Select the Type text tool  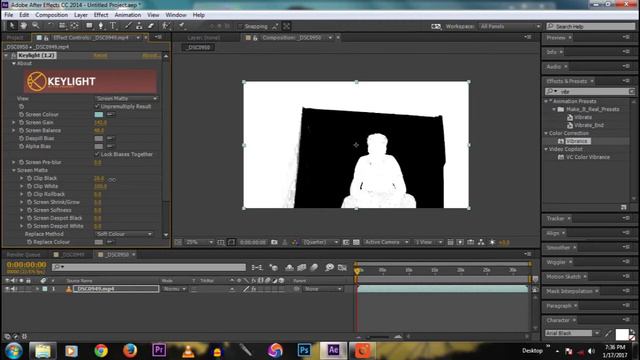click(x=113, y=26)
